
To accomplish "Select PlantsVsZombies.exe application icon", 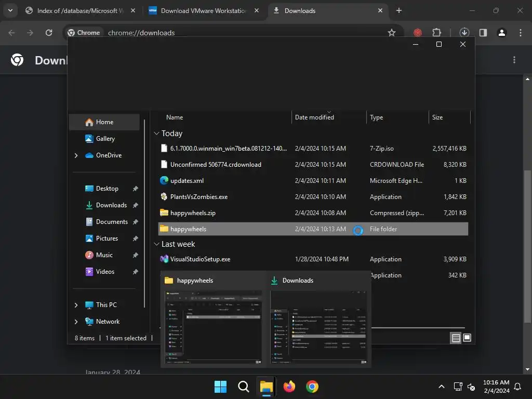I will (x=164, y=197).
